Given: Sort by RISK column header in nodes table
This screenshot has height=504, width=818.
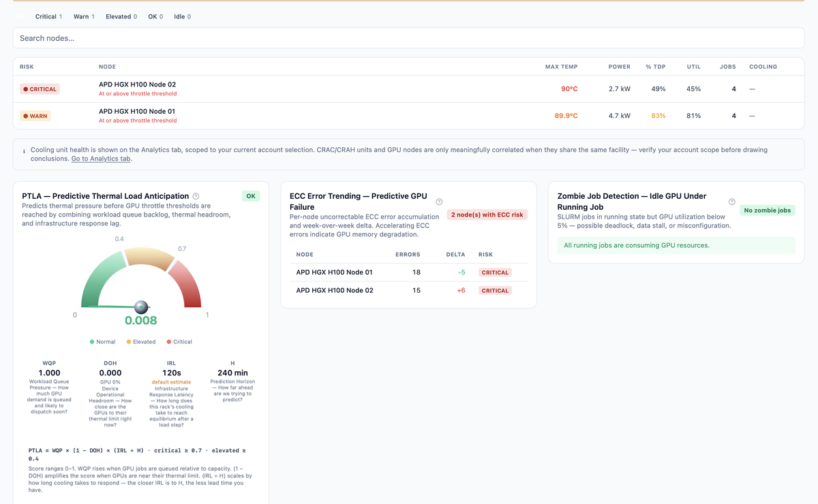Looking at the screenshot, I should 27,67.
